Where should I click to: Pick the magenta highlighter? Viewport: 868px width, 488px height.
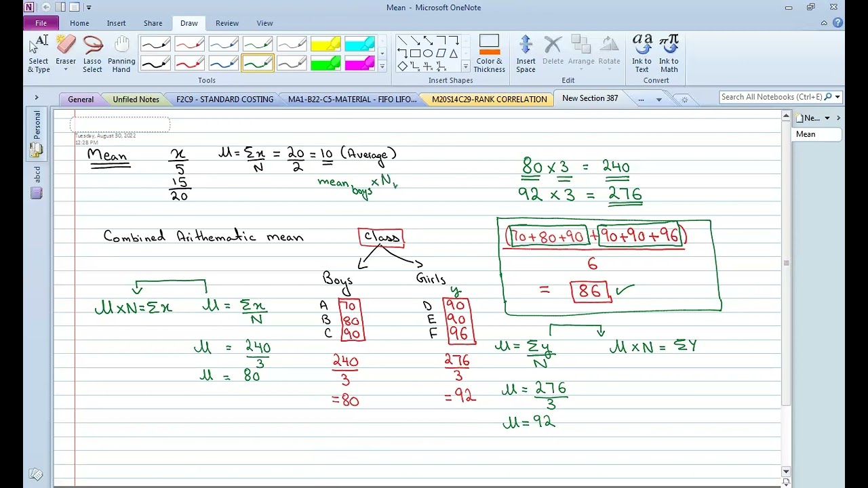[359, 63]
